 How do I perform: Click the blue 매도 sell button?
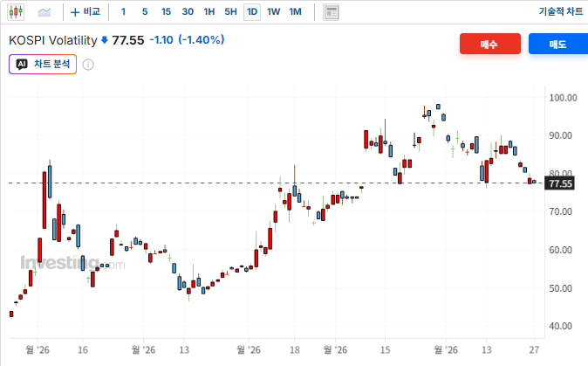pyautogui.click(x=558, y=44)
